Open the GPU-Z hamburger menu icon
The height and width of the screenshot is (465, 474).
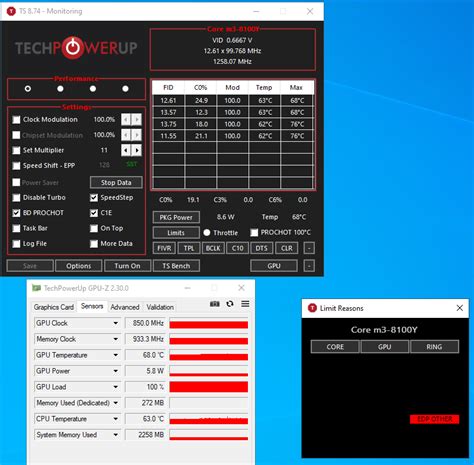(245, 304)
